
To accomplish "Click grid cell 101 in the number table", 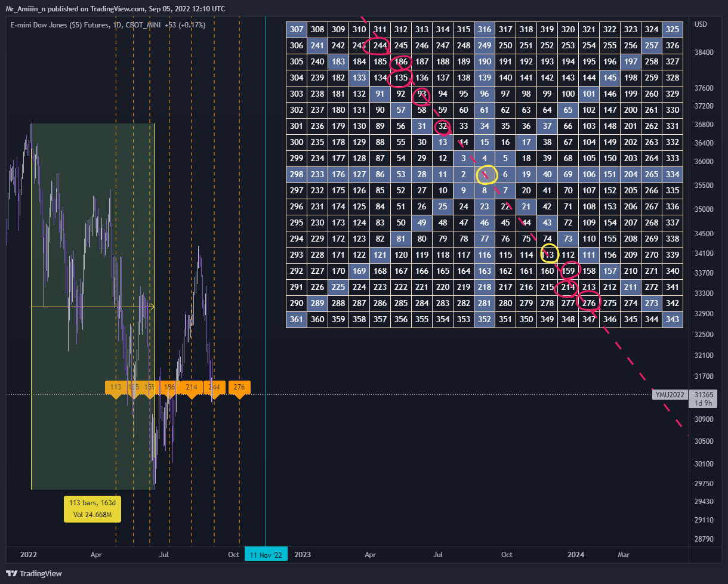I will (589, 94).
